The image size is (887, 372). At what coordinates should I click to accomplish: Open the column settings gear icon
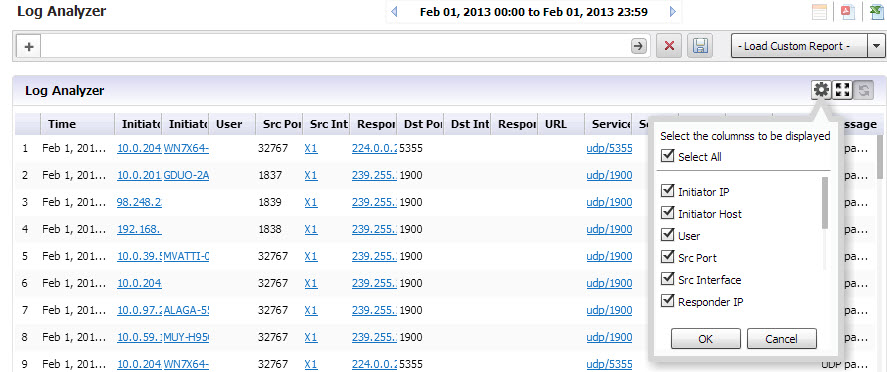[821, 89]
